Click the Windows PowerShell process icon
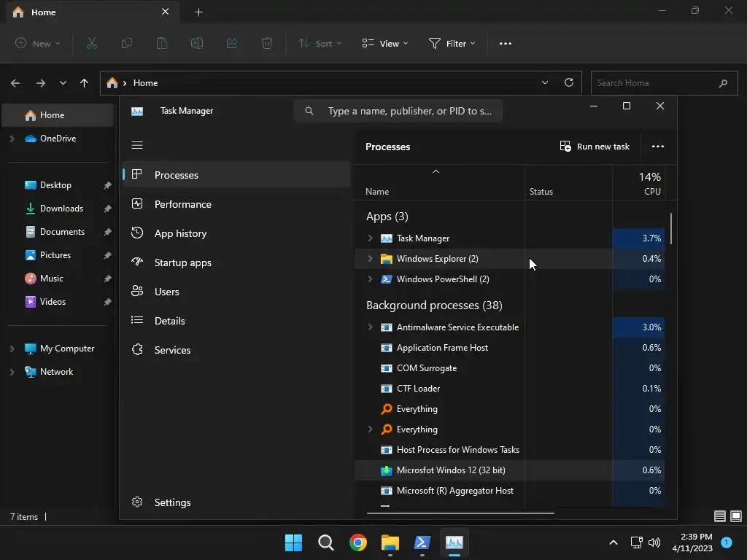This screenshot has height=560, width=747. (387, 279)
